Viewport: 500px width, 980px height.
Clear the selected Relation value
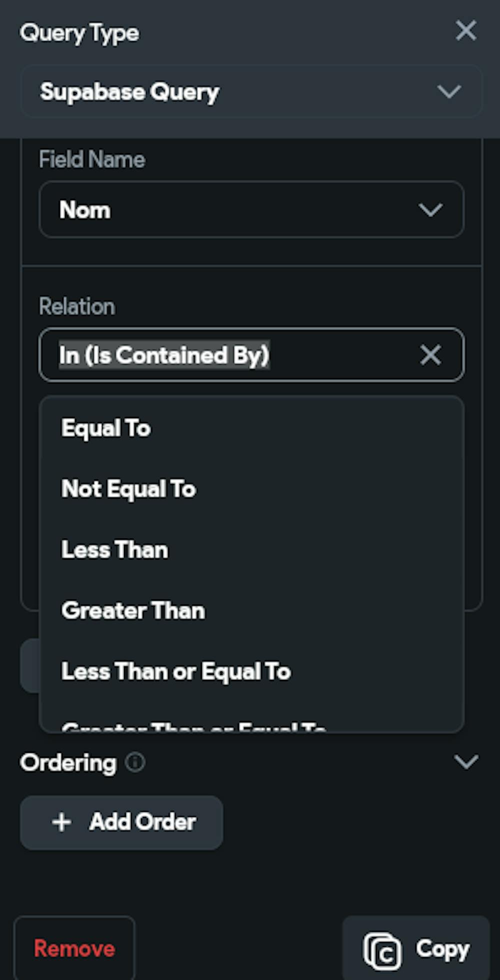430,355
